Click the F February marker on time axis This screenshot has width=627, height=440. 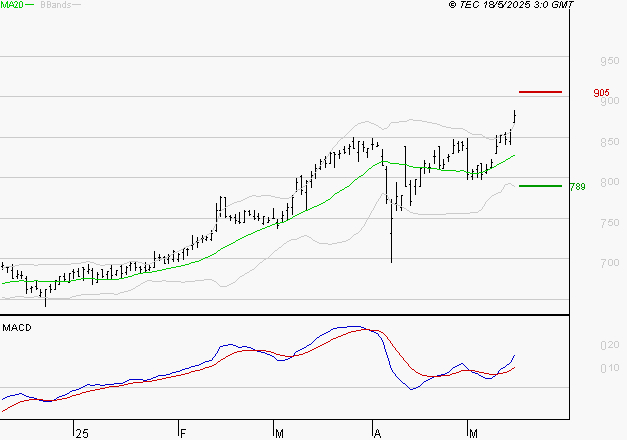tap(183, 433)
